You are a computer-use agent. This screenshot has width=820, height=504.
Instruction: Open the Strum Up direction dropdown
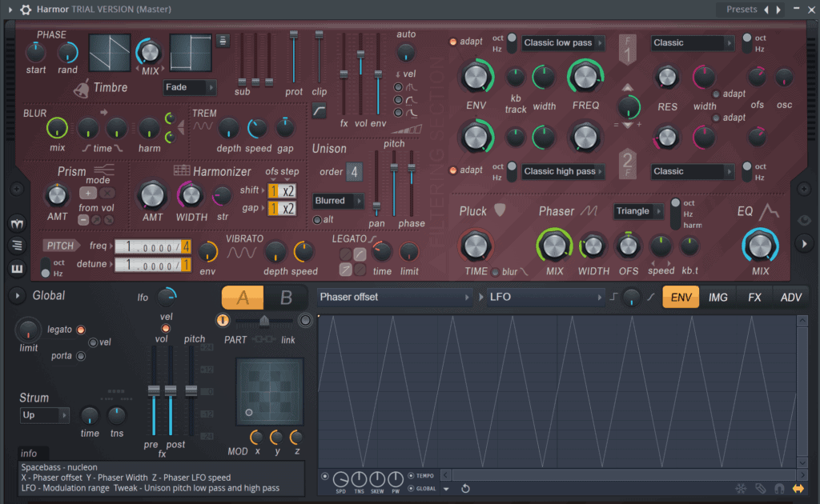pos(45,415)
